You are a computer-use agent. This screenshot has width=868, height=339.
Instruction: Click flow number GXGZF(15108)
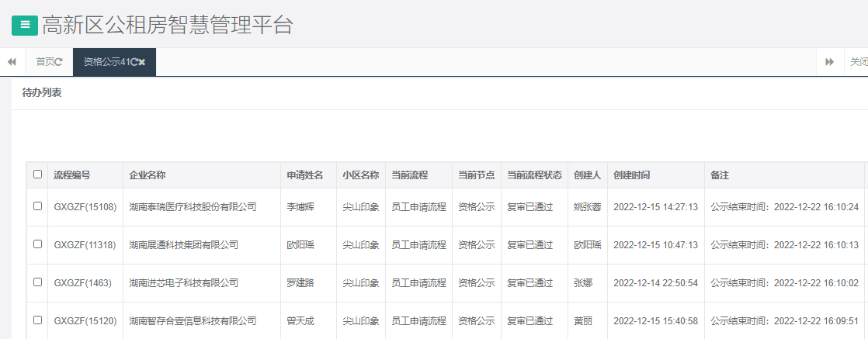point(85,207)
